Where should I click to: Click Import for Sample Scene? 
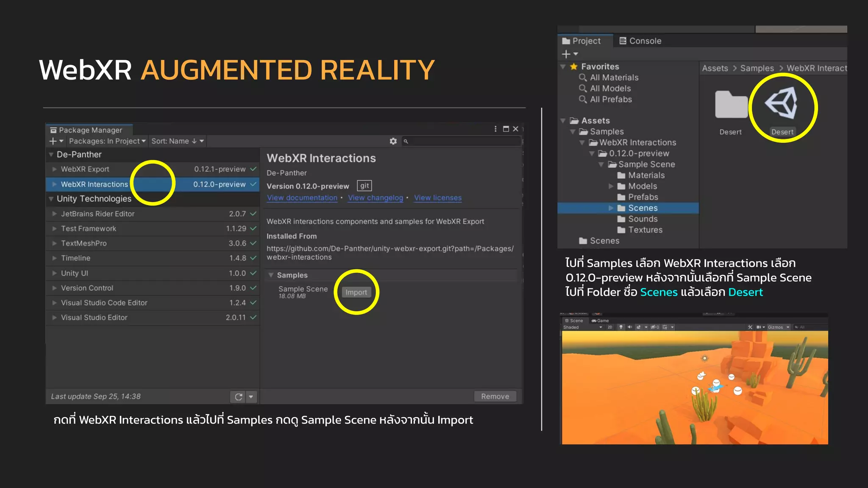pos(356,292)
